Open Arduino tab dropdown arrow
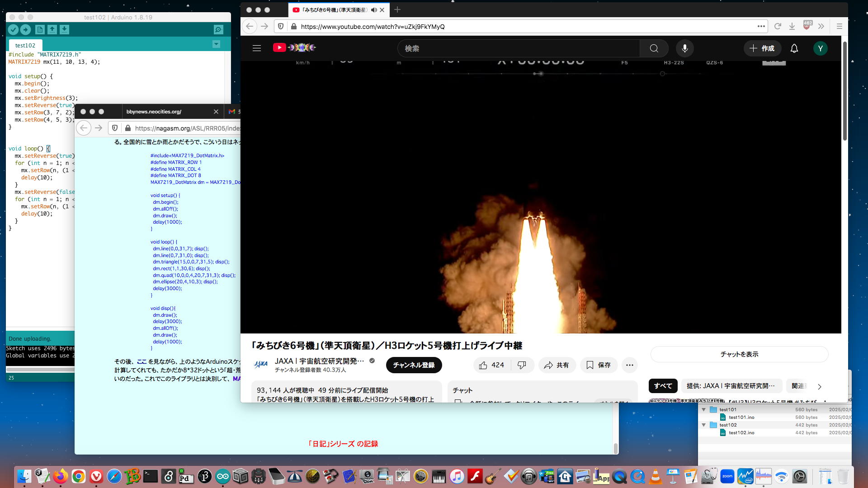The height and width of the screenshot is (488, 868). 216,44
